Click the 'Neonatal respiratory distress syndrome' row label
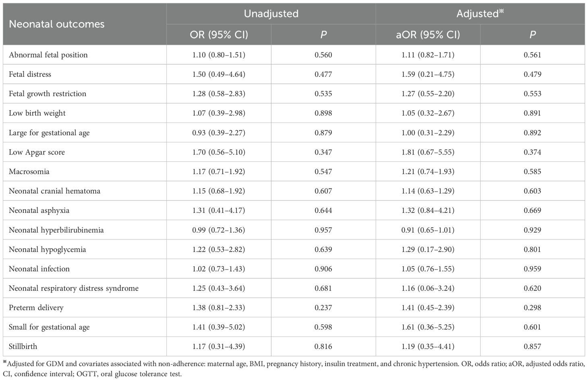 (x=74, y=288)
